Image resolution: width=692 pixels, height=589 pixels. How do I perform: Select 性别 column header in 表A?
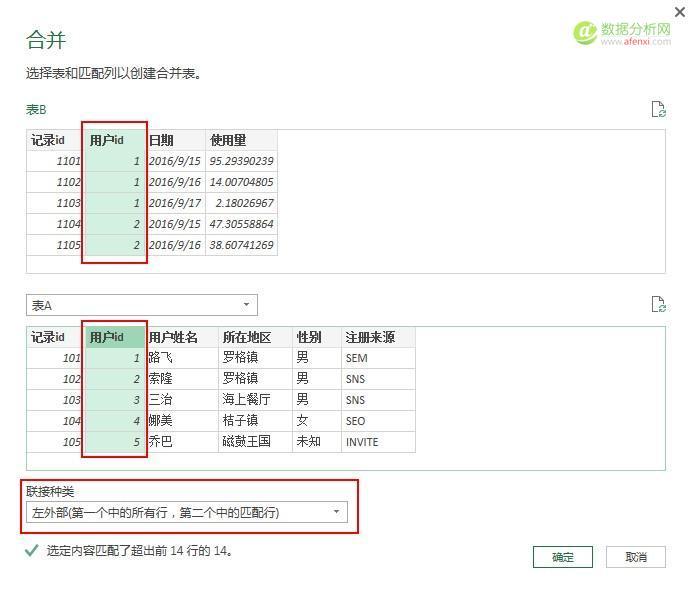point(317,338)
